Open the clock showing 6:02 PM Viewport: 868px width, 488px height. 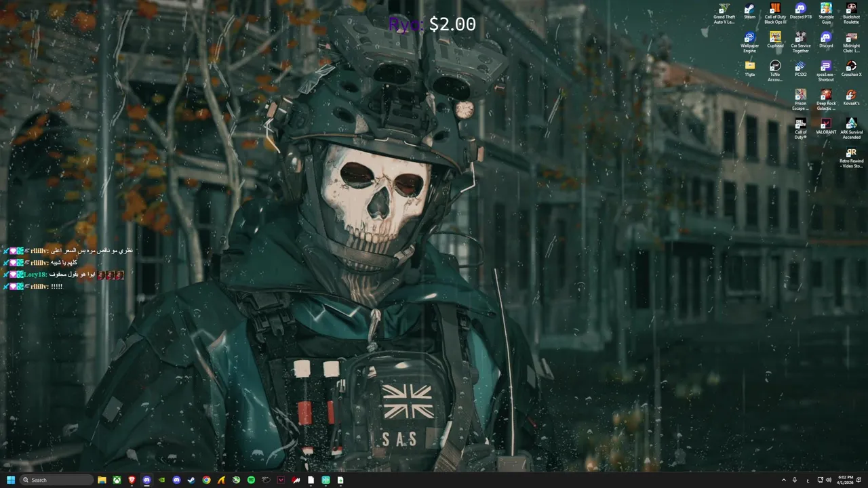(844, 480)
